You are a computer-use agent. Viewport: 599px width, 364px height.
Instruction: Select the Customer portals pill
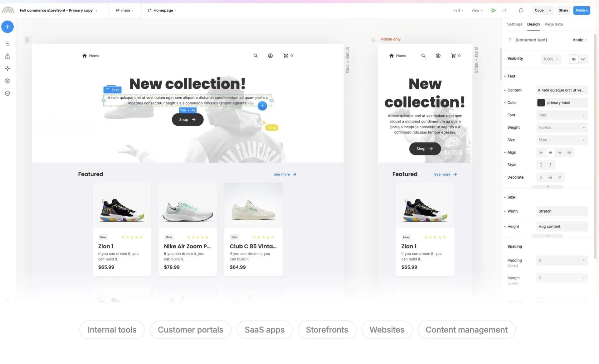click(x=191, y=330)
